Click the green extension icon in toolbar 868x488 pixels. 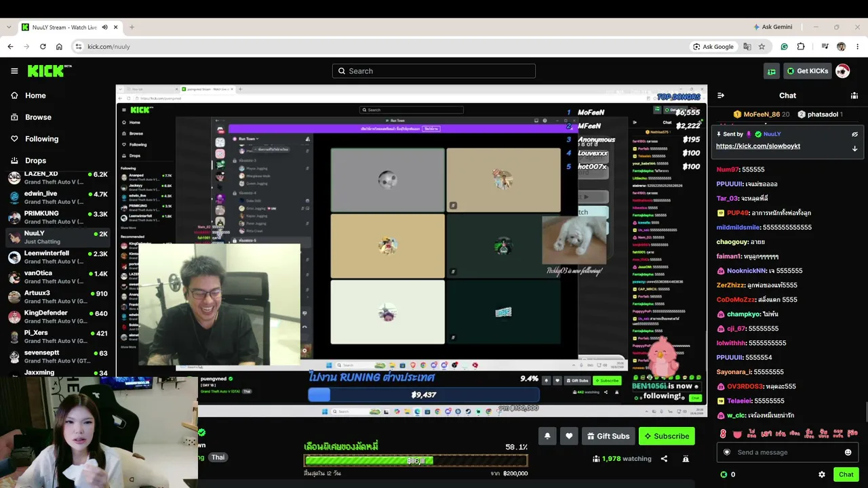pos(785,47)
